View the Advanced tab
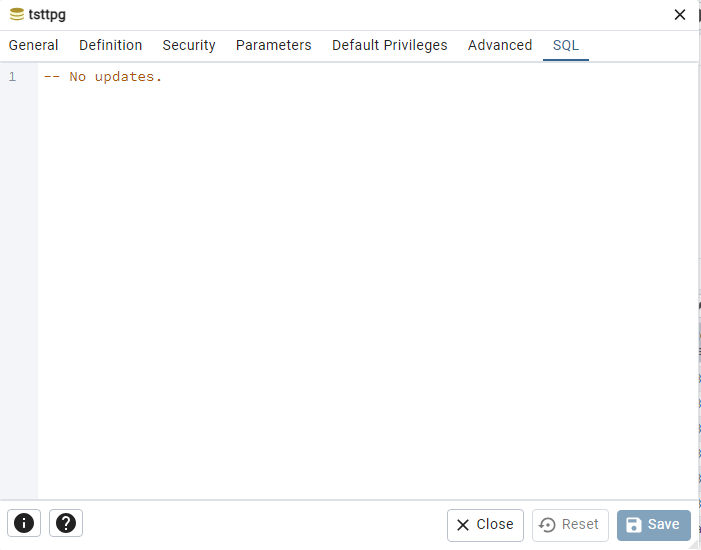 click(x=500, y=45)
